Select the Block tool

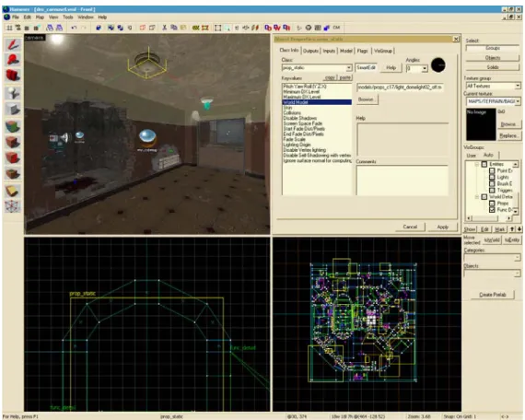point(13,109)
